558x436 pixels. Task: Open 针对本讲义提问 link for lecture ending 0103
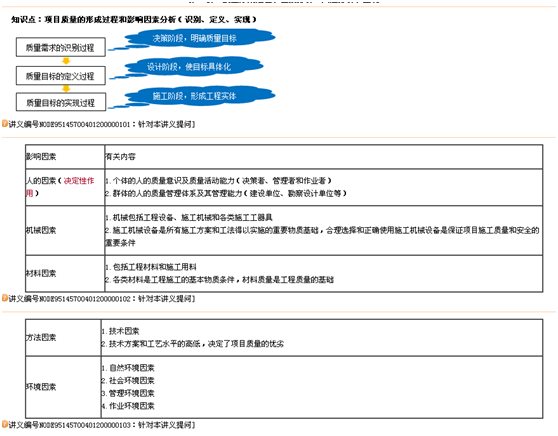coord(165,425)
